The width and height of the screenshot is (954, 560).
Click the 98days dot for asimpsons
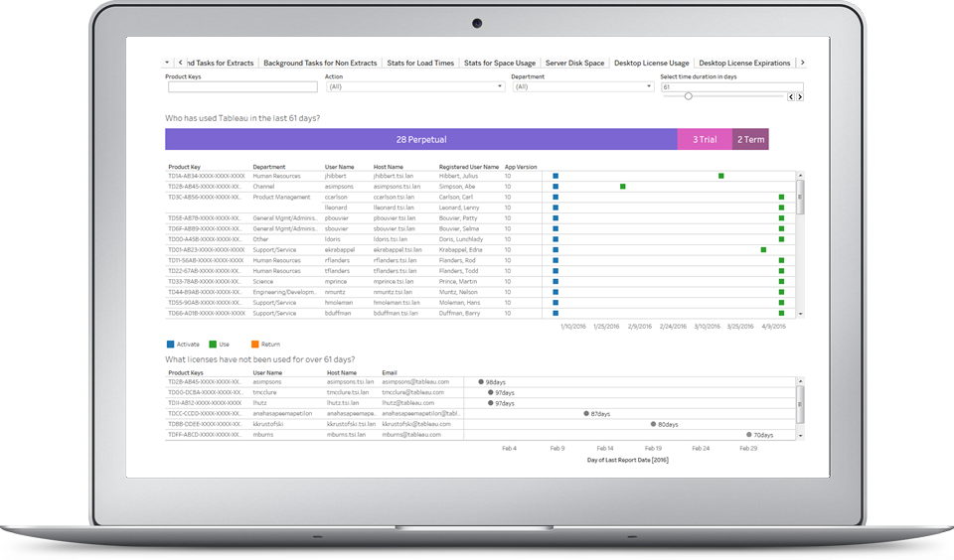[x=481, y=382]
